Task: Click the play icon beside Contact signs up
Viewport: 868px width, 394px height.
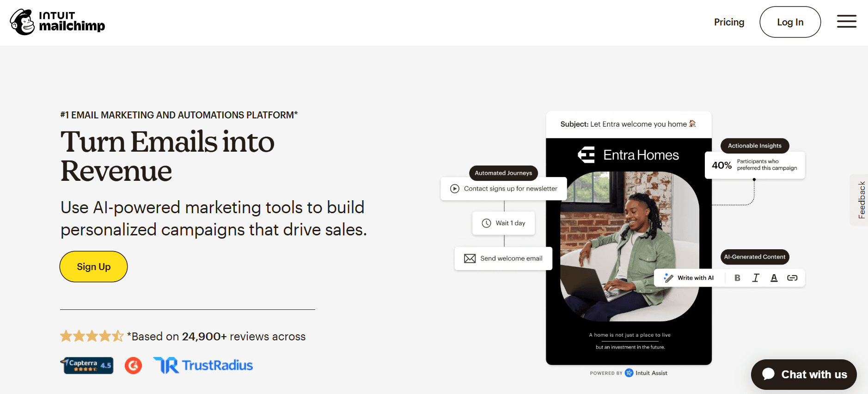Action: (455, 189)
